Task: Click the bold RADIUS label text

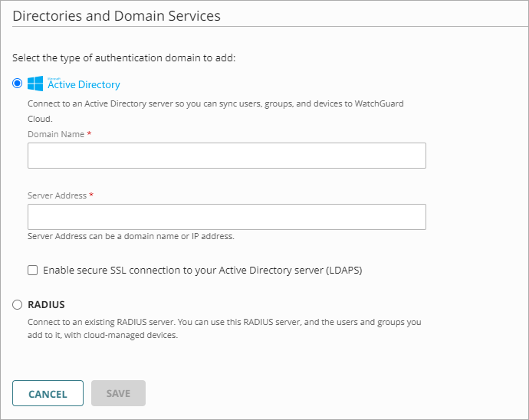Action: [x=46, y=304]
